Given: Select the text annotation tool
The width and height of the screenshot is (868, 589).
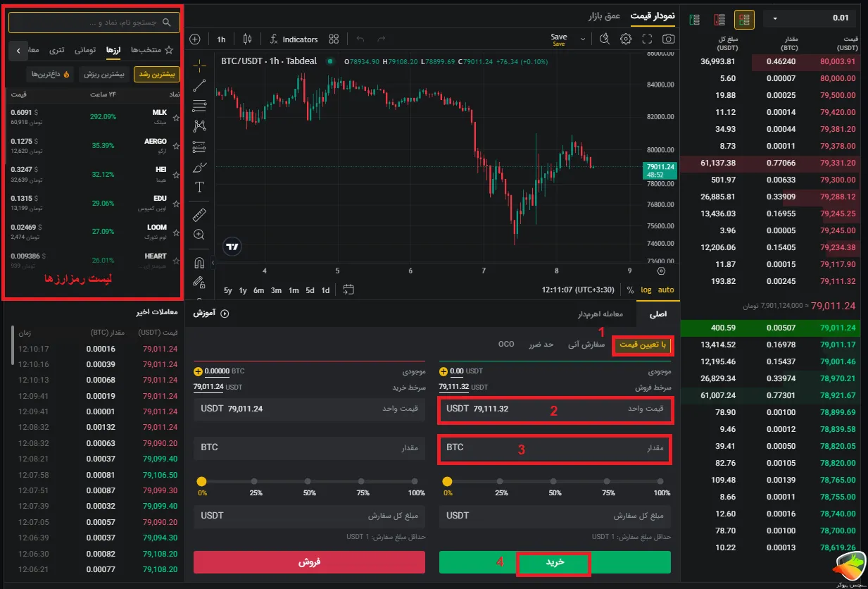Looking at the screenshot, I should coord(199,187).
